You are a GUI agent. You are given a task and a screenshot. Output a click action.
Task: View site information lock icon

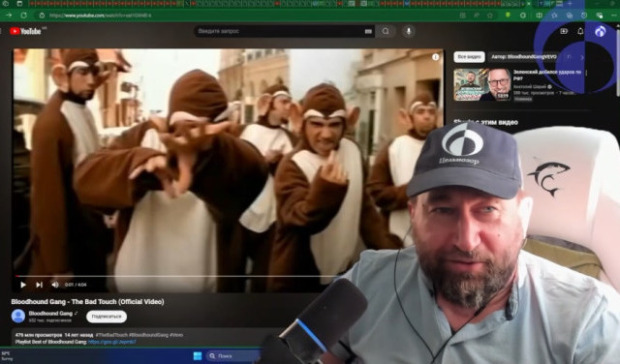coord(42,15)
